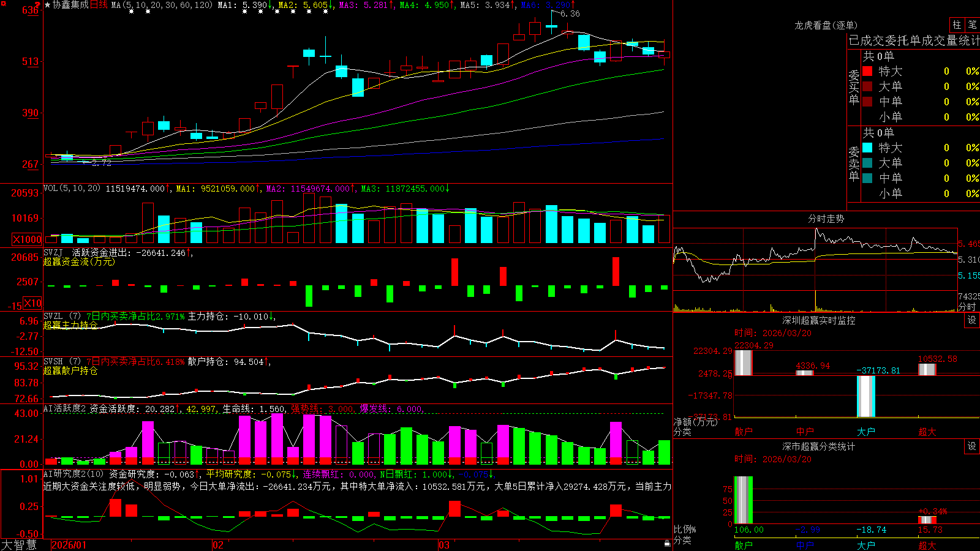Click the 强势线: 3.000 label

coord(323,409)
